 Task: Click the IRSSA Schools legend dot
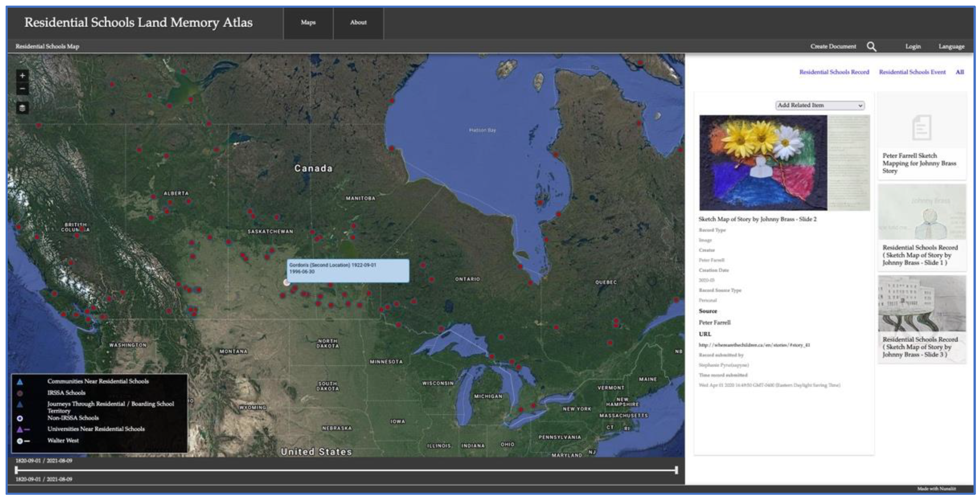point(20,393)
